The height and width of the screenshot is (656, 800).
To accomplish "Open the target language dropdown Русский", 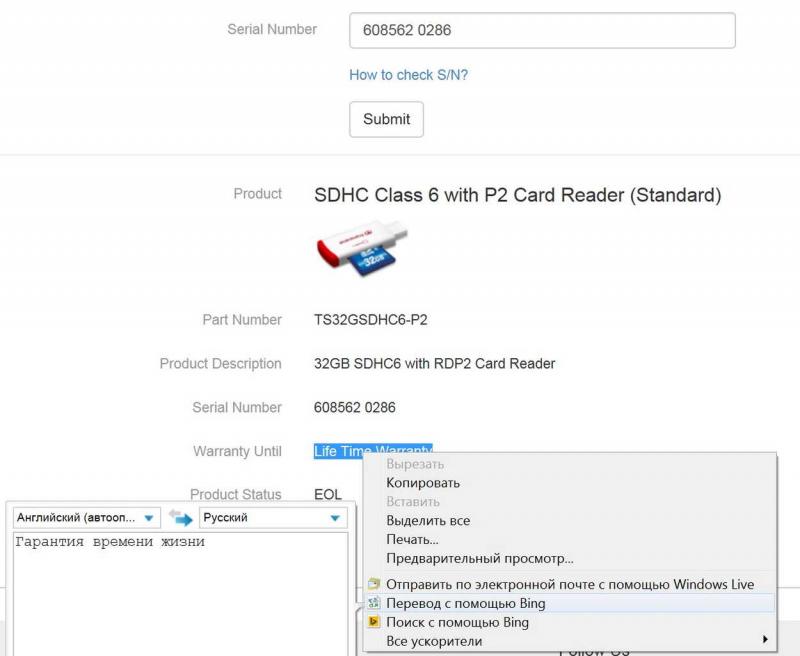I will [273, 517].
